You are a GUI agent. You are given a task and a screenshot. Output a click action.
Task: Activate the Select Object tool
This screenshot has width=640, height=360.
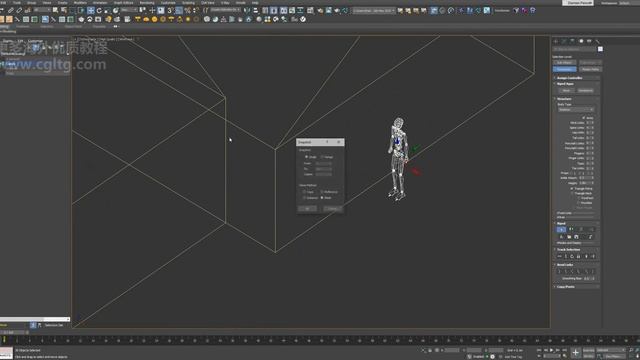[55, 10]
